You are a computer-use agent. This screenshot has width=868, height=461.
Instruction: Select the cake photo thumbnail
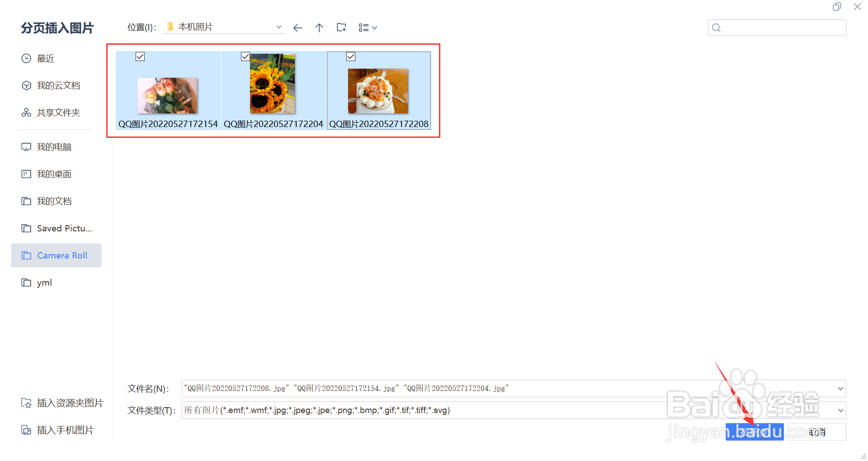click(378, 91)
